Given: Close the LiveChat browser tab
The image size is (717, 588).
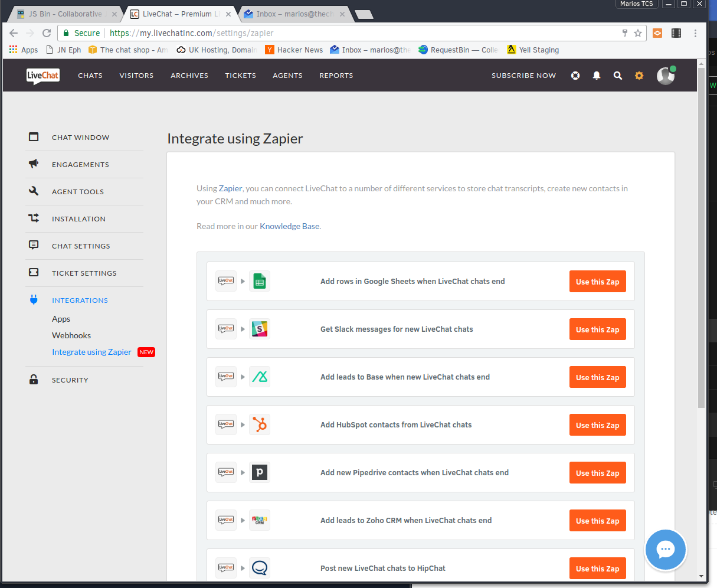Looking at the screenshot, I should click(x=228, y=14).
